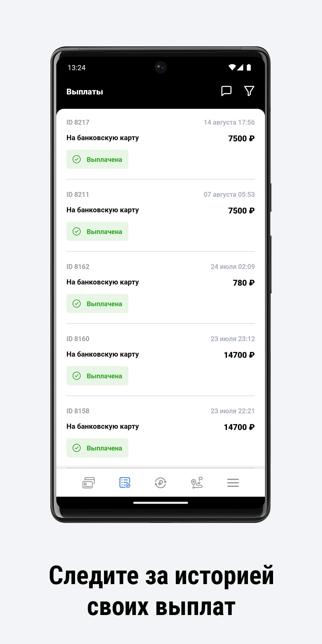Screen dimensions: 322x644
Task: Tap the date 14 августа 17:56
Action: [x=229, y=122]
